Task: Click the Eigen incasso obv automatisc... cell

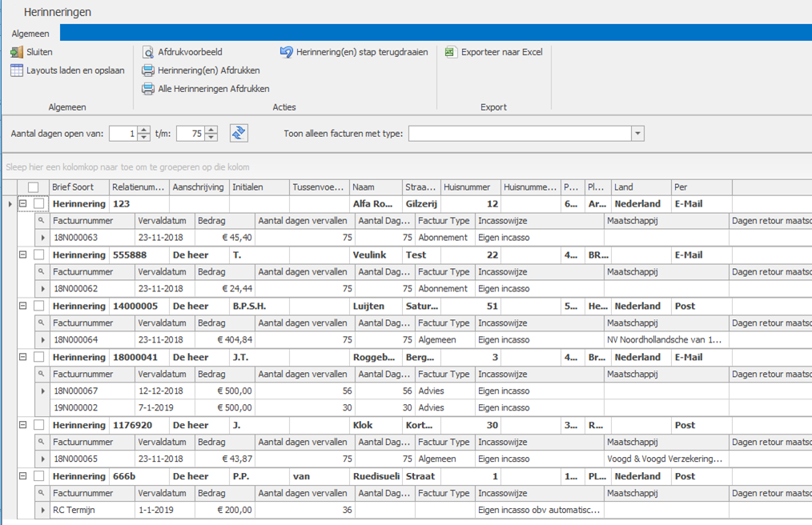Action: click(539, 510)
